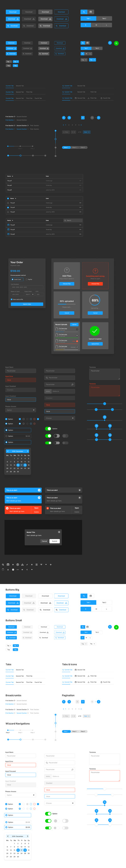Select the Credit Card payment radio

[13, 279]
